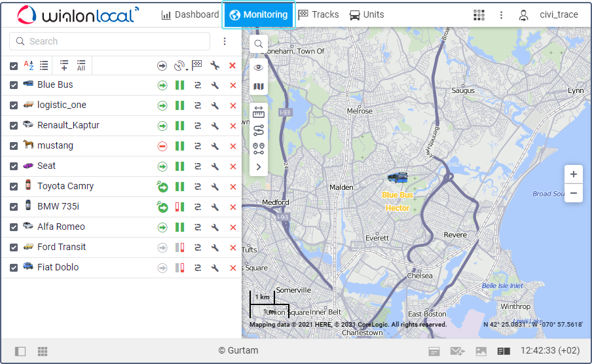Open the footer window grid icon
The width and height of the screenshot is (592, 364).
[43, 352]
